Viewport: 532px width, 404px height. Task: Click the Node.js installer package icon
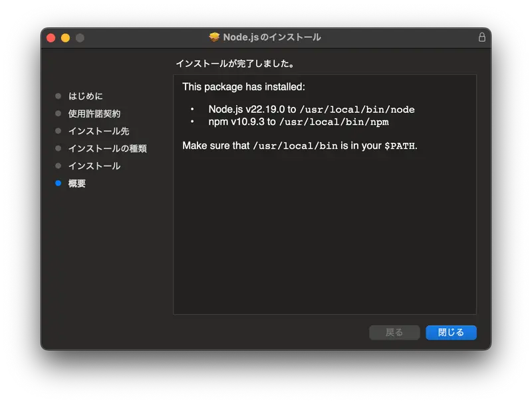click(214, 37)
